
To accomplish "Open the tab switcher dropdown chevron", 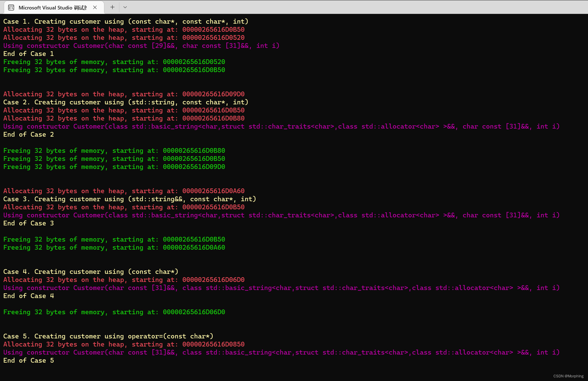I will 125,7.
